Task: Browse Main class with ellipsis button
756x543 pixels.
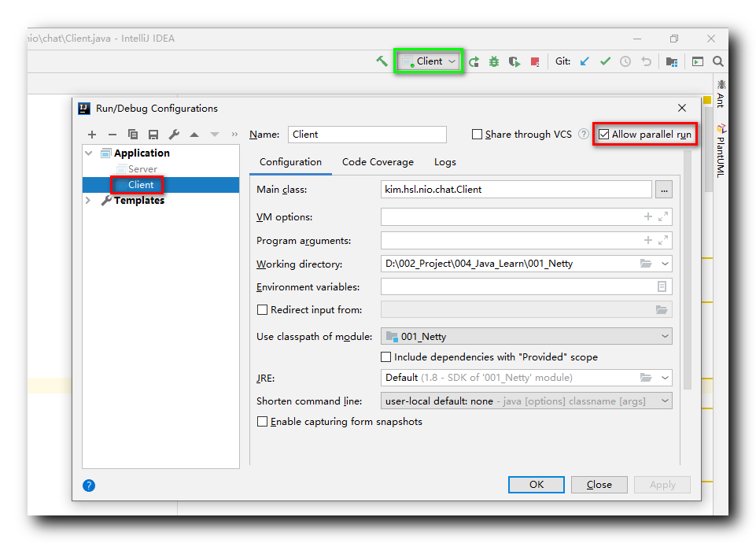Action: pos(664,190)
